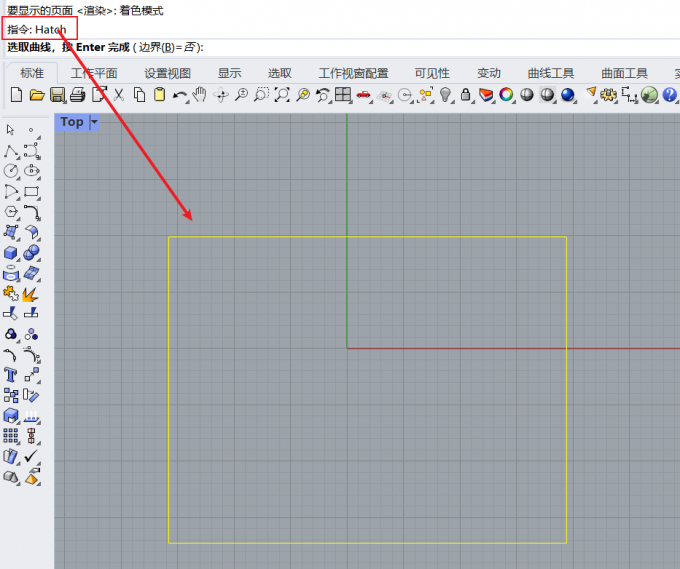680x569 pixels.
Task: Select the arrow pointer selection tool
Action: 10,130
